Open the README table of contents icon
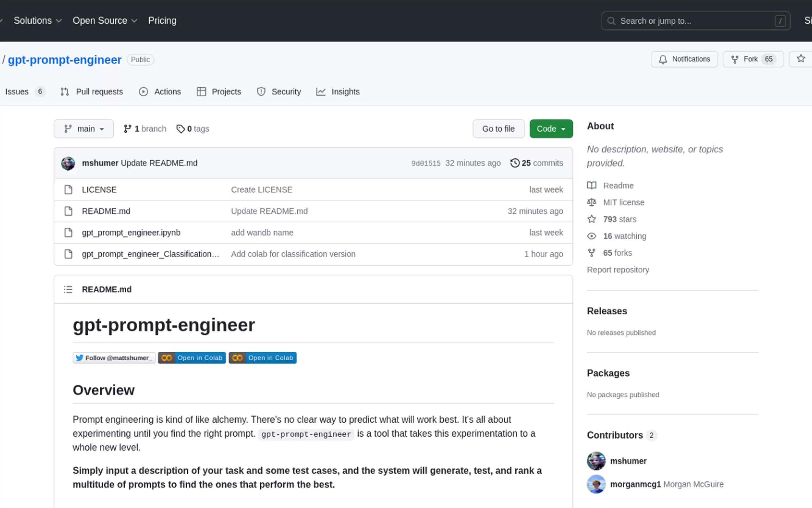This screenshot has height=508, width=812. tap(68, 289)
